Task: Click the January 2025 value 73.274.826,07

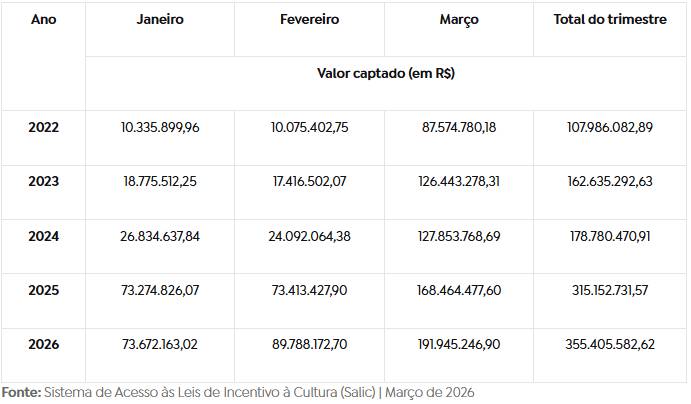Action: [160, 290]
